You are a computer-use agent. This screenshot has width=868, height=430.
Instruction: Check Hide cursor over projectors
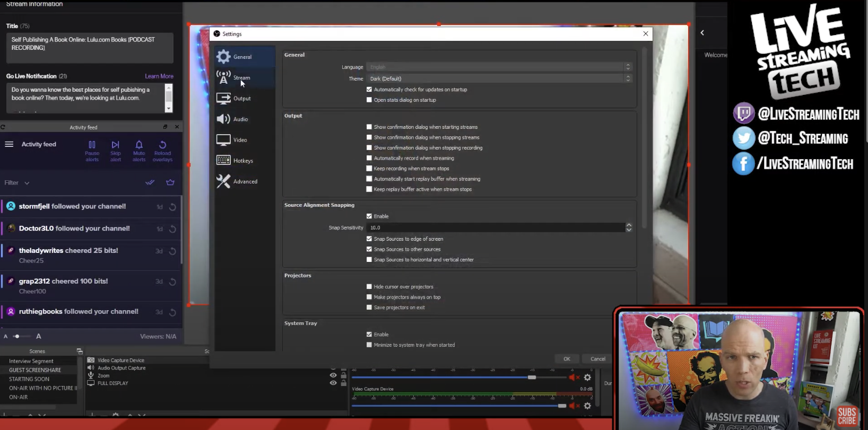(x=369, y=287)
